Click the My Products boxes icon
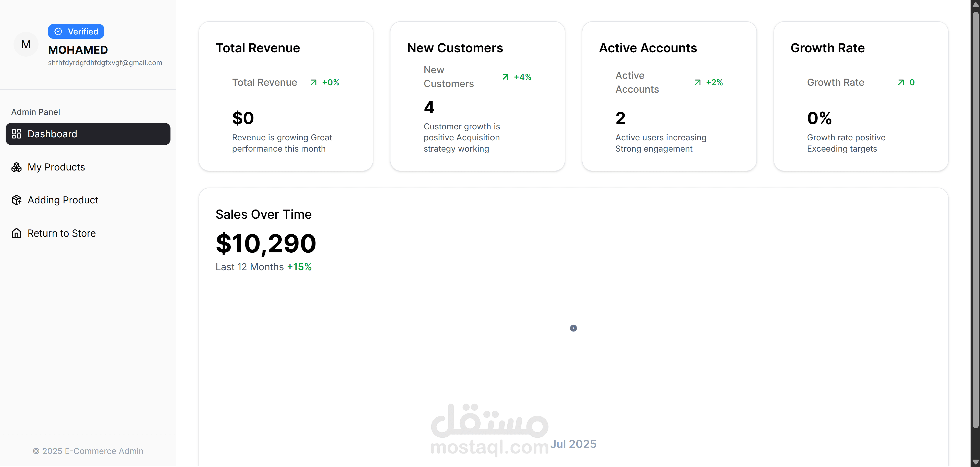The height and width of the screenshot is (467, 980). (16, 167)
